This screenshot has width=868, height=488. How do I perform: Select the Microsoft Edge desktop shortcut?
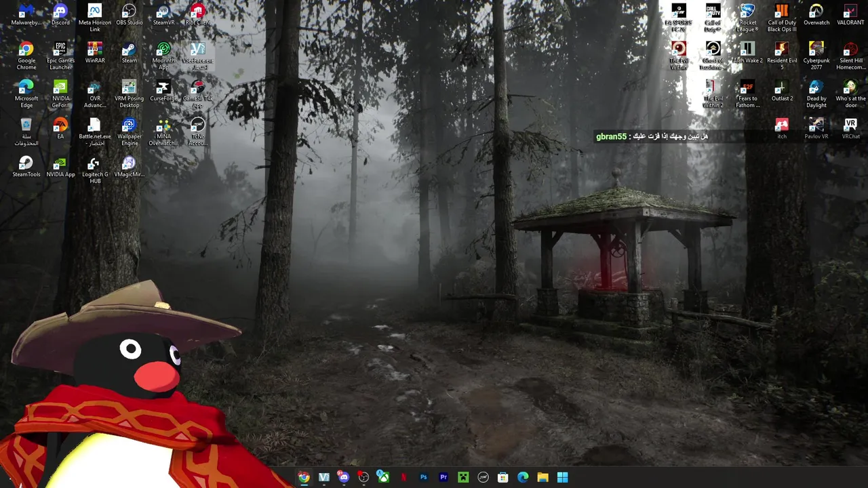[x=26, y=94]
